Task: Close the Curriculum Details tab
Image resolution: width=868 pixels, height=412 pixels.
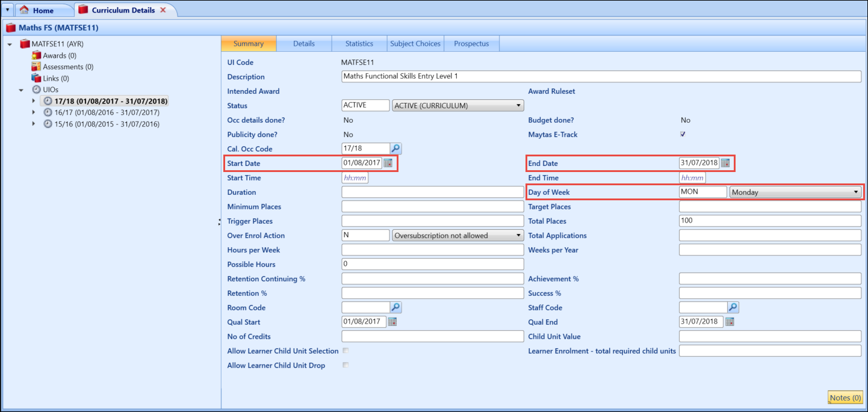Action: click(x=163, y=10)
